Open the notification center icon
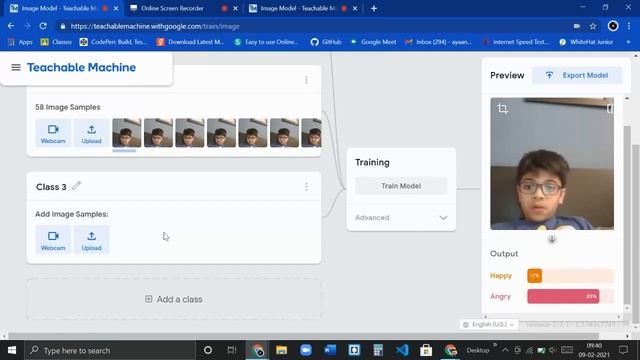Screen dimensions: 640x360 [x=623, y=350]
